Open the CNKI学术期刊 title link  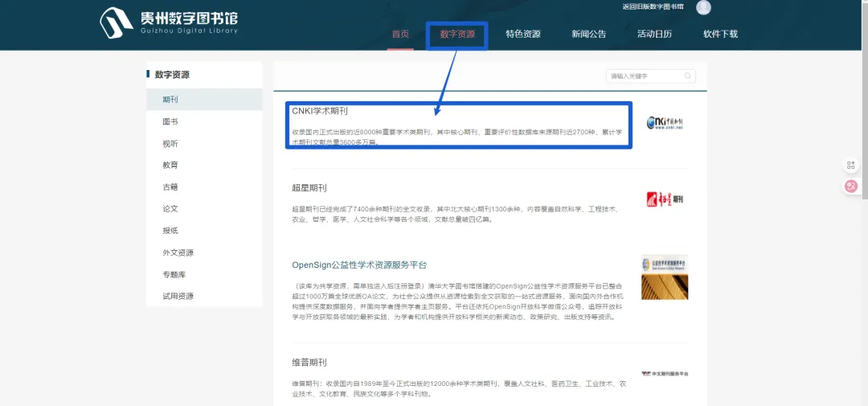[x=319, y=111]
